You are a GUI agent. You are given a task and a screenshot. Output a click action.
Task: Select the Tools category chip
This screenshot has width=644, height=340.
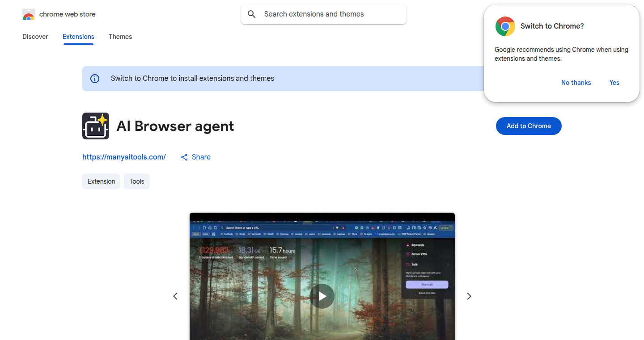pyautogui.click(x=137, y=181)
